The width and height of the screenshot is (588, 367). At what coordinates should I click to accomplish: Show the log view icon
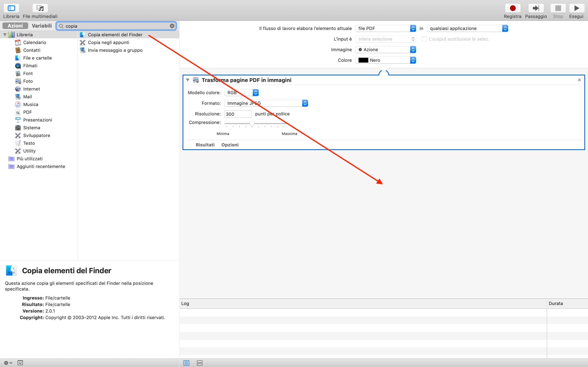click(186, 363)
